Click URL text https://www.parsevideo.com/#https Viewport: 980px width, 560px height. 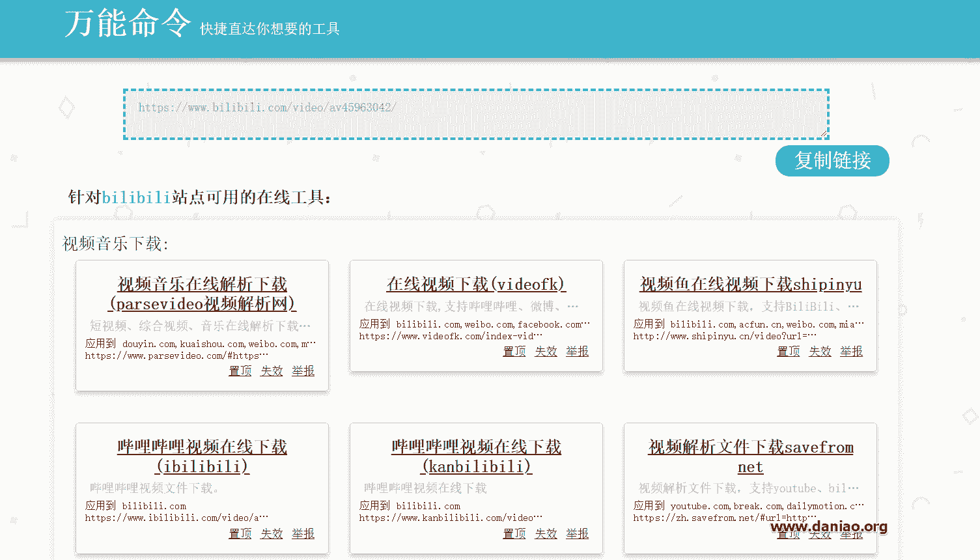(176, 356)
